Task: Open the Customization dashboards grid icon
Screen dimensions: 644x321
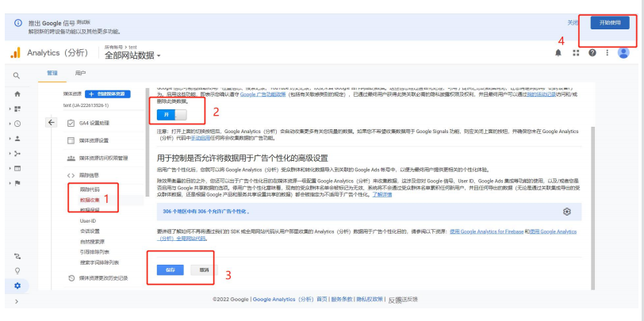Action: 17,109
